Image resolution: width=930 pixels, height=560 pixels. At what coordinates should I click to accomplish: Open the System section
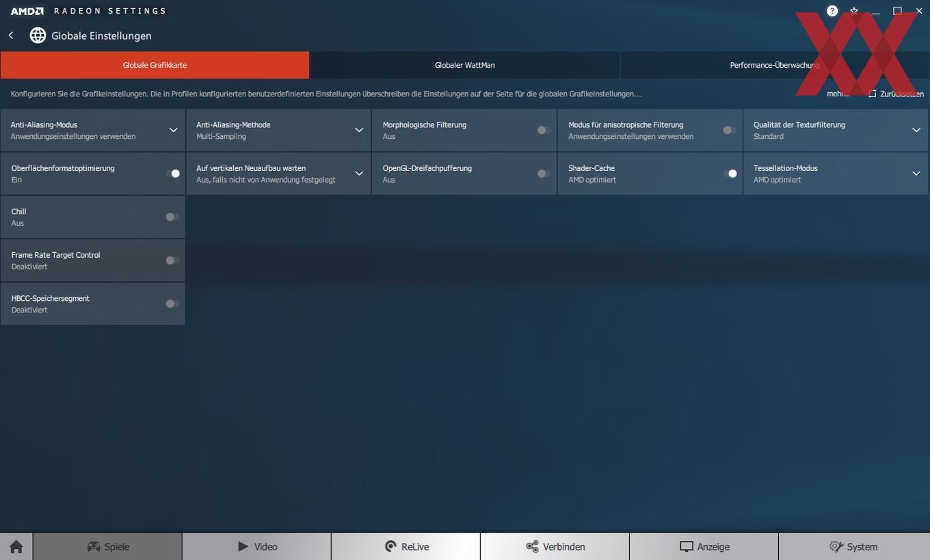coord(854,546)
